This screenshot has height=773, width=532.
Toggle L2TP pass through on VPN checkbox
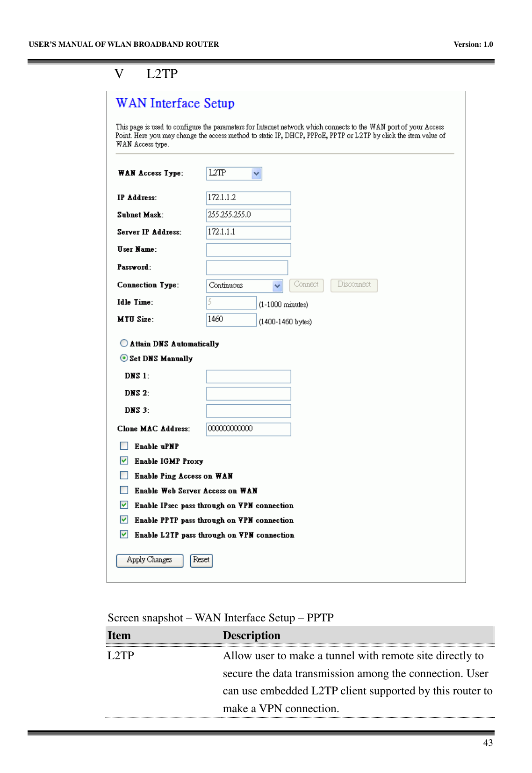[x=124, y=534]
